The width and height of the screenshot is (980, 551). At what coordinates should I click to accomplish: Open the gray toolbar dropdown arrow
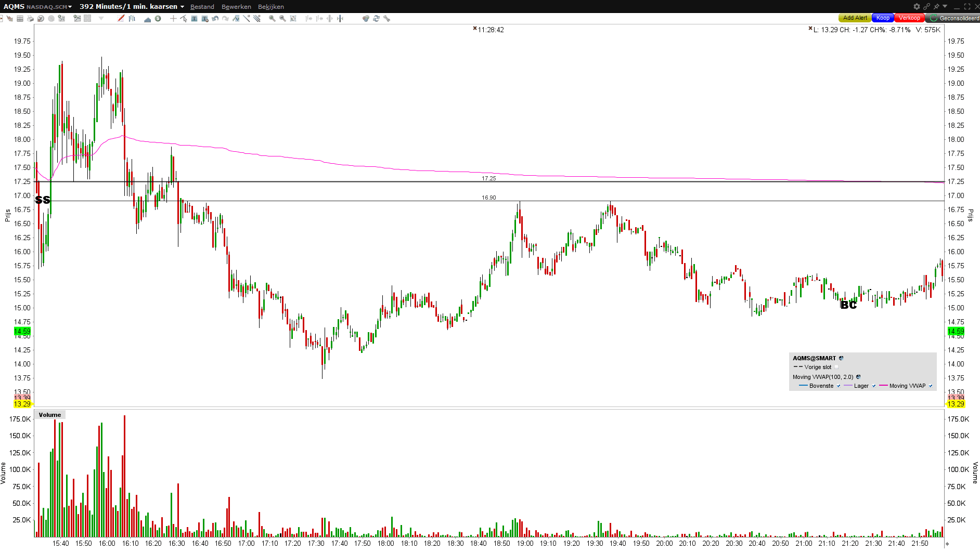(x=101, y=19)
